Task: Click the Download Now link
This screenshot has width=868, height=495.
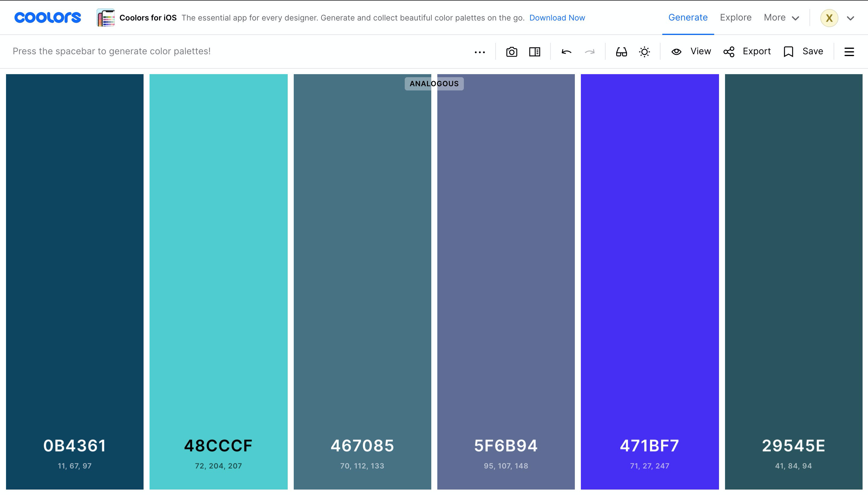Action: coord(557,18)
